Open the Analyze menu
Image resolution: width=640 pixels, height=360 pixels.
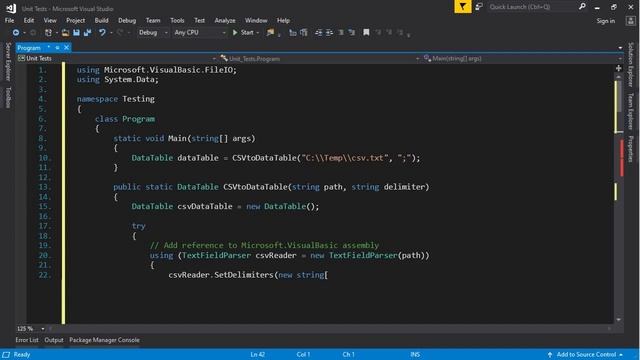(x=225, y=20)
